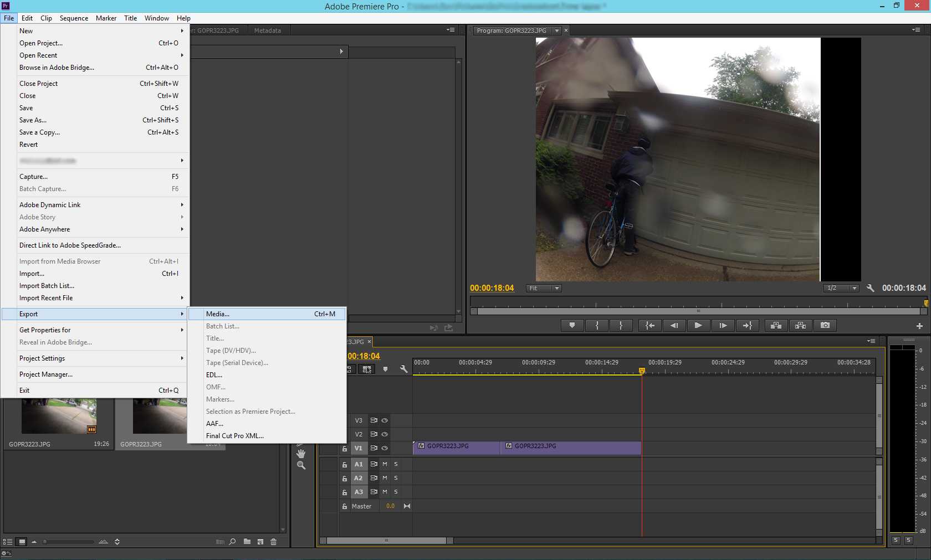Click the Export Frame camera icon
Image resolution: width=931 pixels, height=560 pixels.
point(825,326)
